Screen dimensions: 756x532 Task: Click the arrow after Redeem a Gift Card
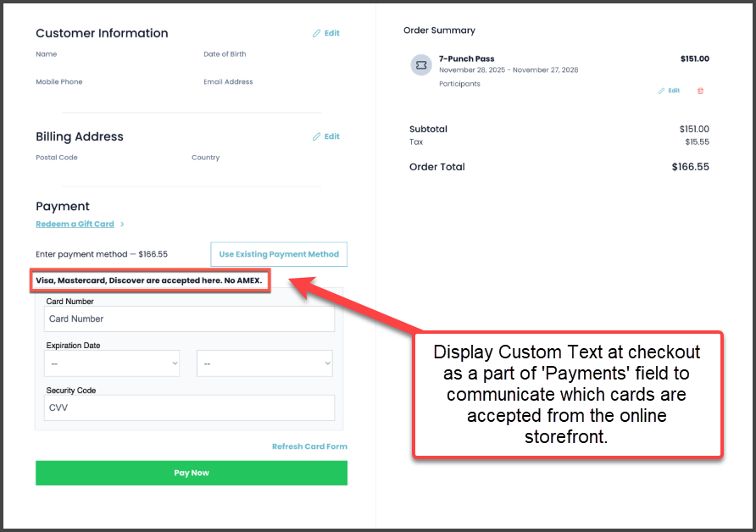[x=122, y=224]
